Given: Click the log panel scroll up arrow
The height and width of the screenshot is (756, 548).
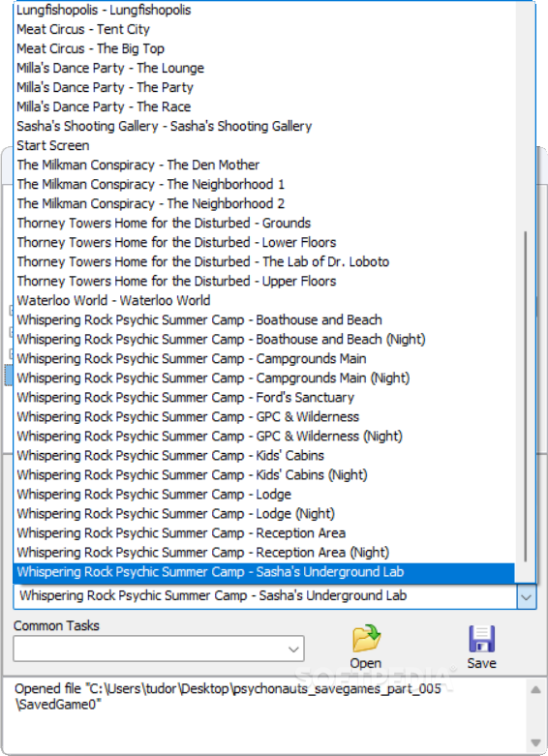Looking at the screenshot, I should [536, 690].
